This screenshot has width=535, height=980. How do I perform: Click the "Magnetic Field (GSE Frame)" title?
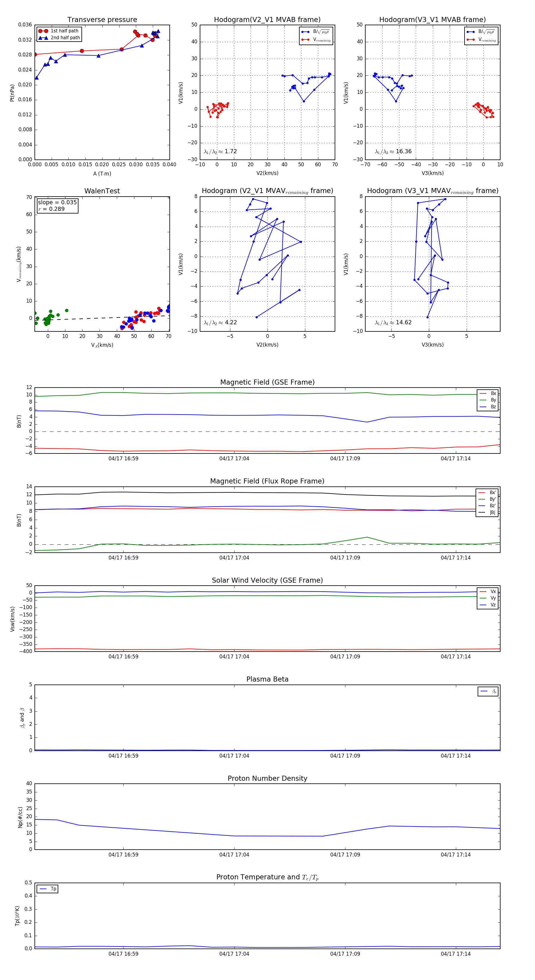click(267, 382)
